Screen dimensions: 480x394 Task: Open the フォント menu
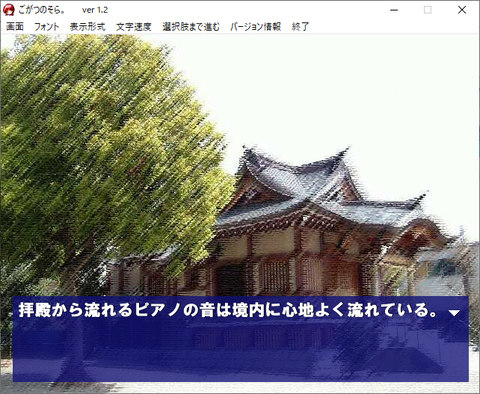tap(47, 27)
